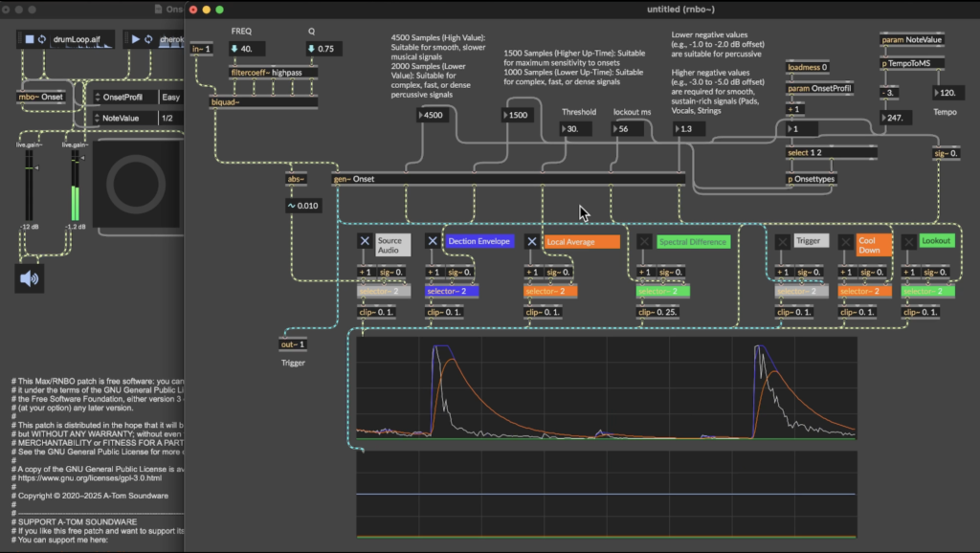
Task: Select the gen~ Onset object
Action: coord(508,179)
